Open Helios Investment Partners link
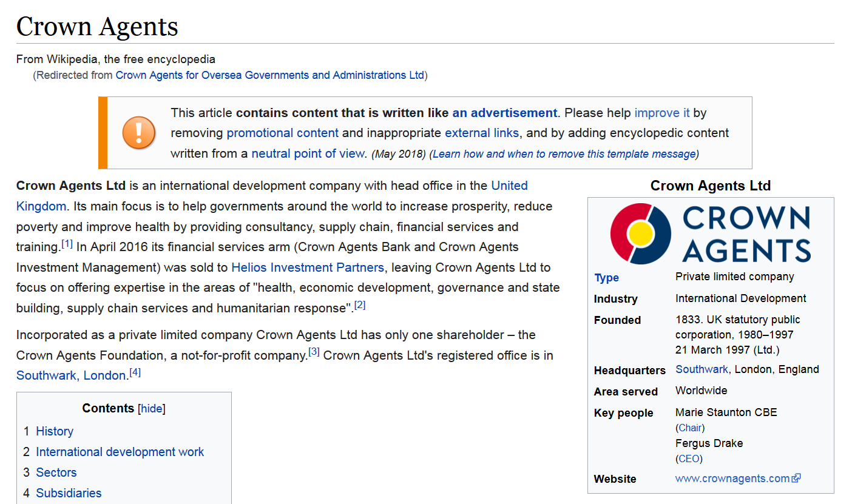This screenshot has height=504, width=852. tap(308, 267)
